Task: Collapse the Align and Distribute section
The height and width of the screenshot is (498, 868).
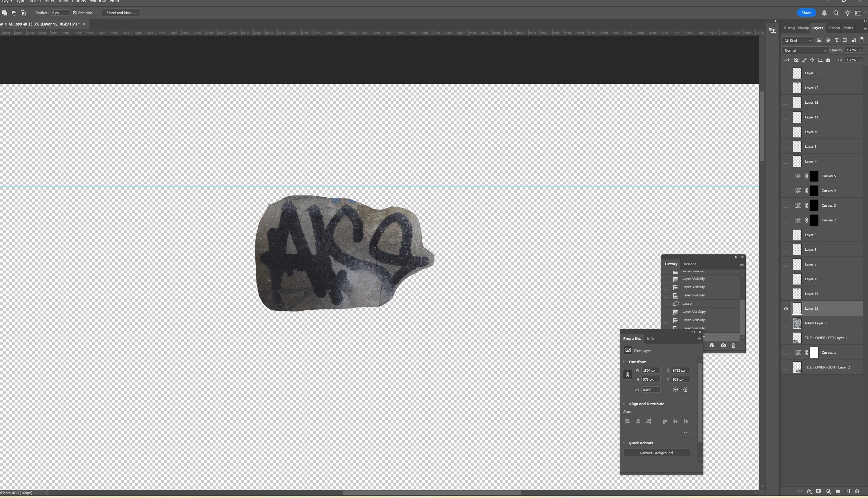Action: tap(624, 404)
